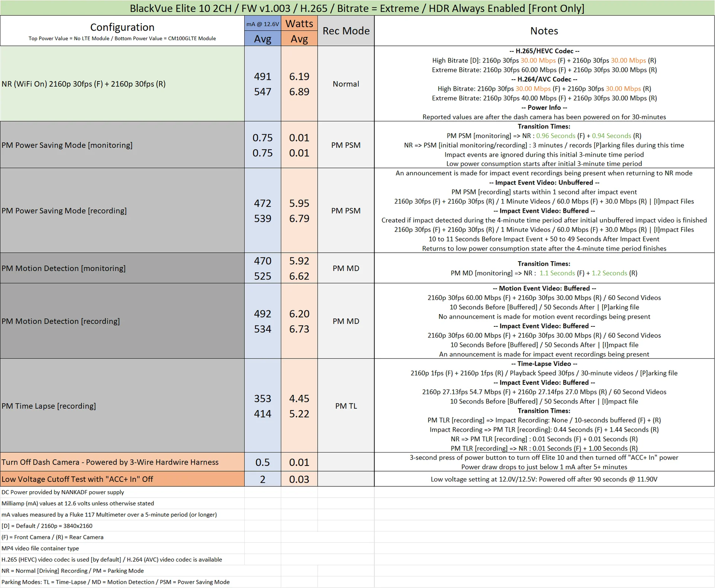Click the mA value "539"
This screenshot has width=715, height=588.
263,218
